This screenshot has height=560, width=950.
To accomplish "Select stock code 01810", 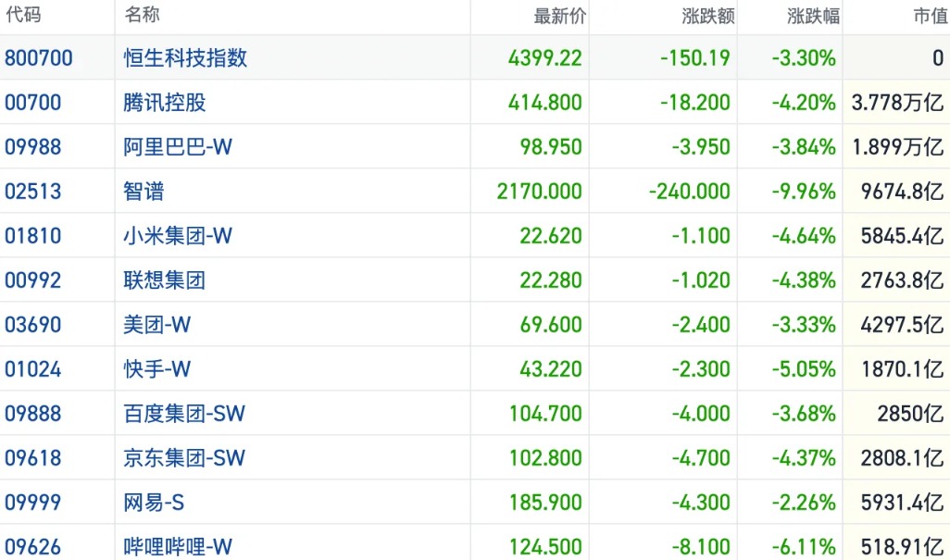I will 32,235.
